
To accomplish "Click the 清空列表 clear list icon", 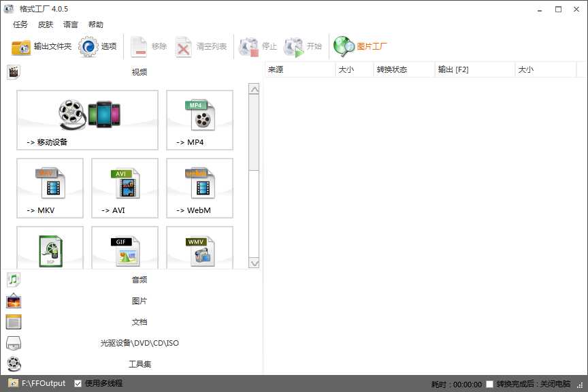I will coord(183,47).
